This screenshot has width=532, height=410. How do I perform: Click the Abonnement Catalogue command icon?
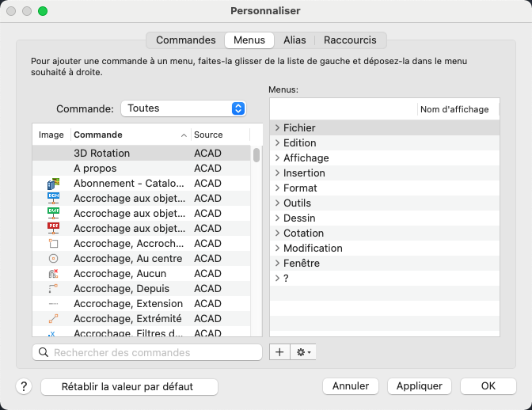[x=53, y=184]
